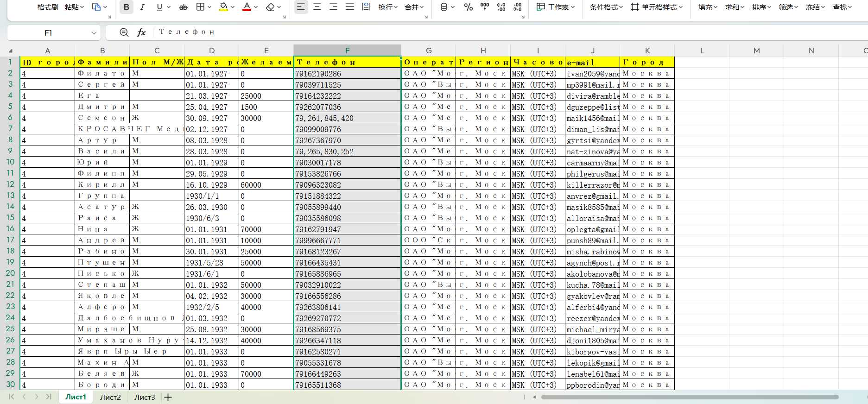Click the 筛选 filter button

click(788, 7)
